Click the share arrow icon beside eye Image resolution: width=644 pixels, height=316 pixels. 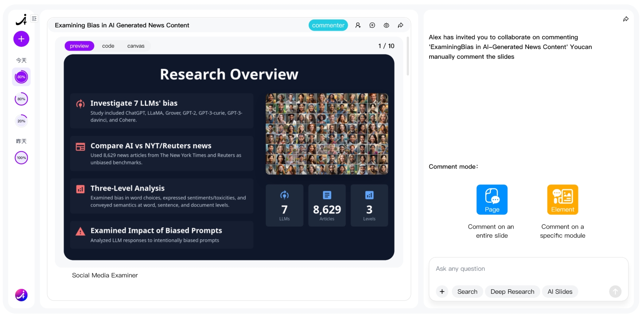click(x=401, y=25)
